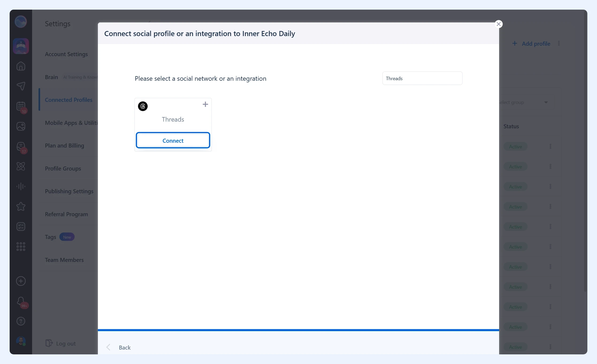Click the Threads logo icon
Screen dimensions: 597x364
[143, 106]
